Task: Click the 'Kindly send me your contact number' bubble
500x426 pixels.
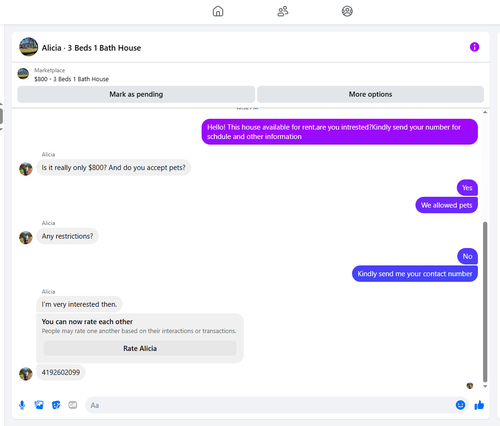Action: click(x=415, y=274)
